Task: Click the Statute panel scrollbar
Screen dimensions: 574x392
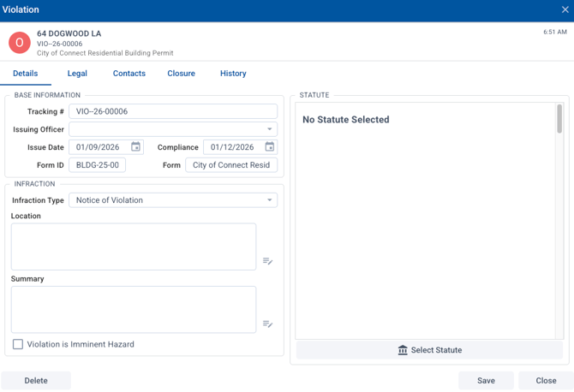Action: pyautogui.click(x=559, y=120)
